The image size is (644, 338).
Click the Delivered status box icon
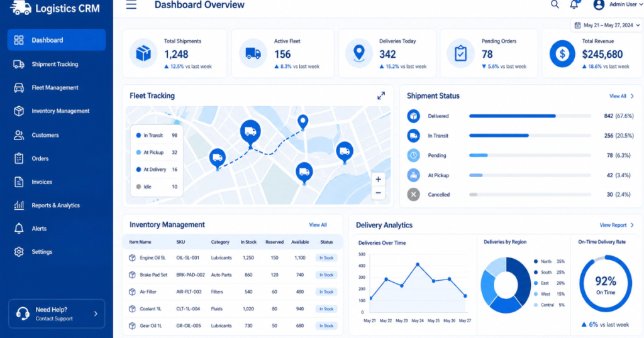(414, 116)
